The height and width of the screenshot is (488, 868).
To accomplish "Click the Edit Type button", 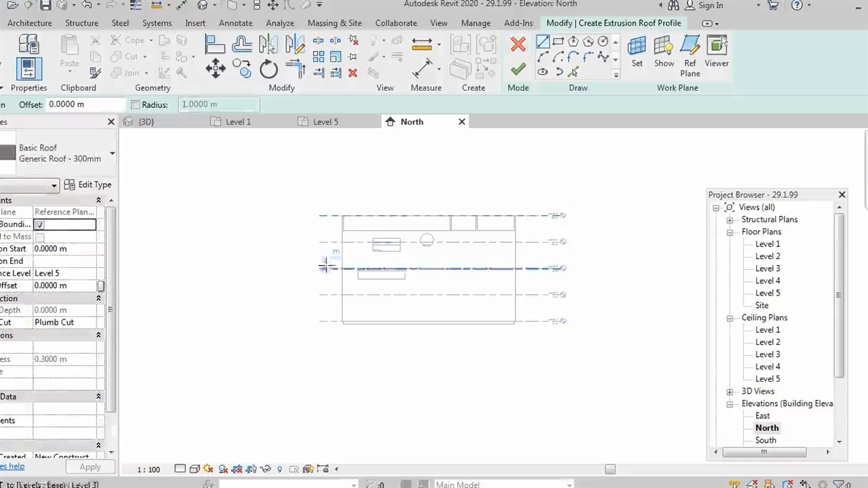I will (87, 184).
